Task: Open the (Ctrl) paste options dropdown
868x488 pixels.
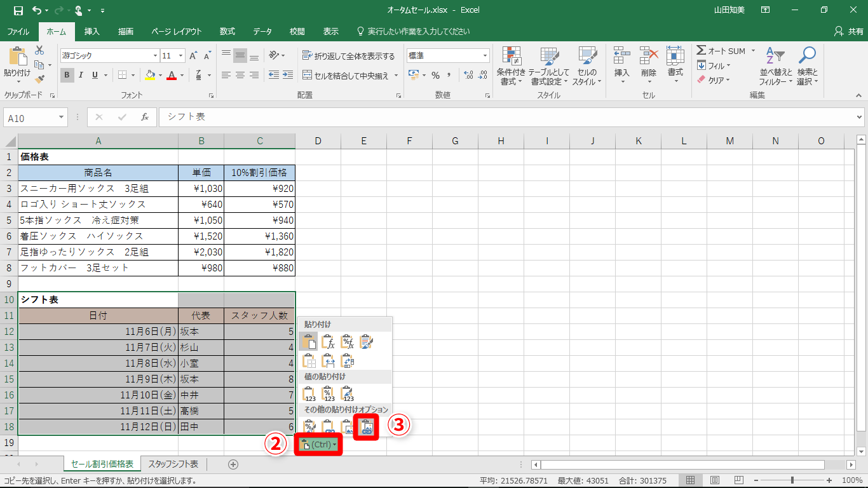Action: 318,445
